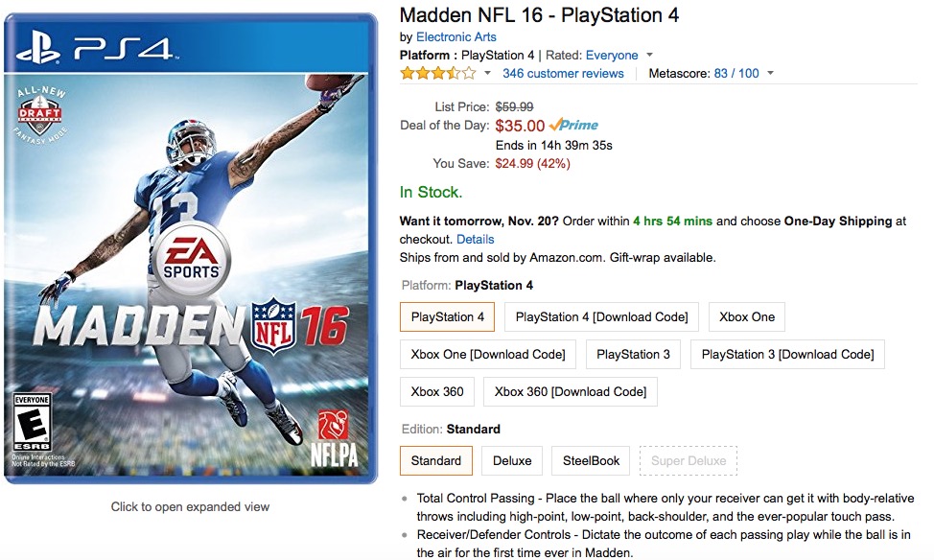Expand the star rating dropdown arrow
Viewport: 934px width, 560px height.
click(487, 73)
